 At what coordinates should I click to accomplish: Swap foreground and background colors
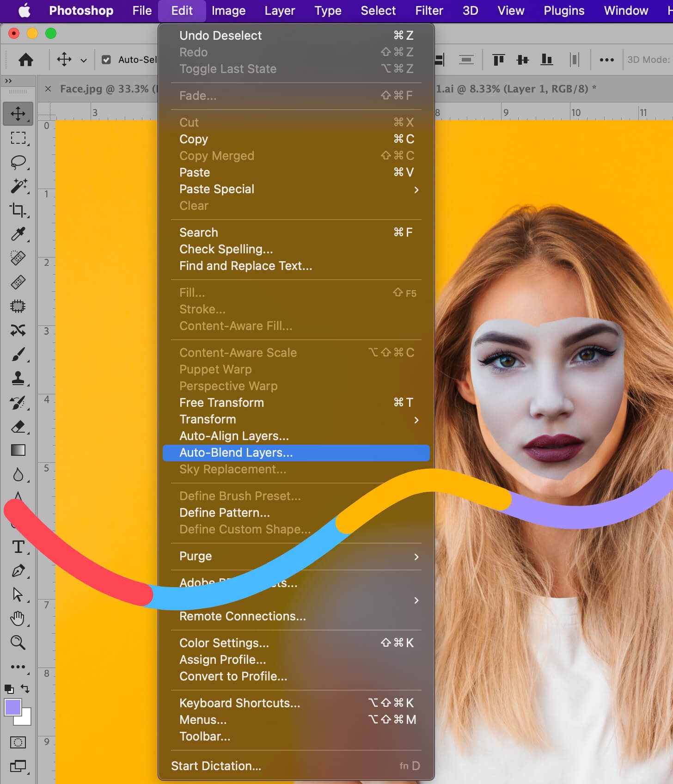click(25, 689)
